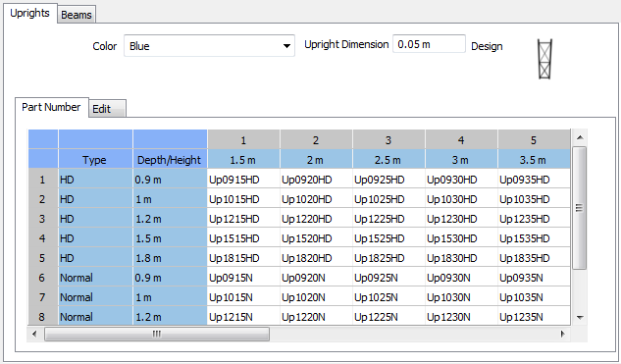Open the Color dropdown set to Blue
Screen dimensions: 621x364
(x=209, y=46)
